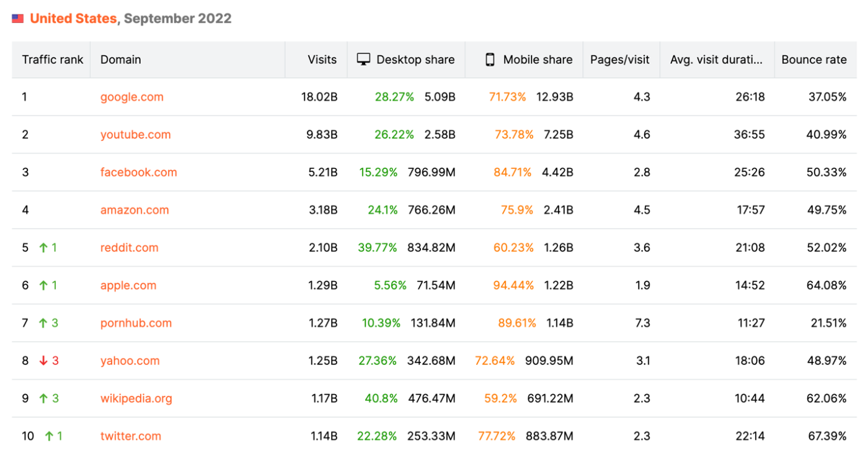The height and width of the screenshot is (450, 868).
Task: Sort table by Visits column header
Action: coord(322,60)
